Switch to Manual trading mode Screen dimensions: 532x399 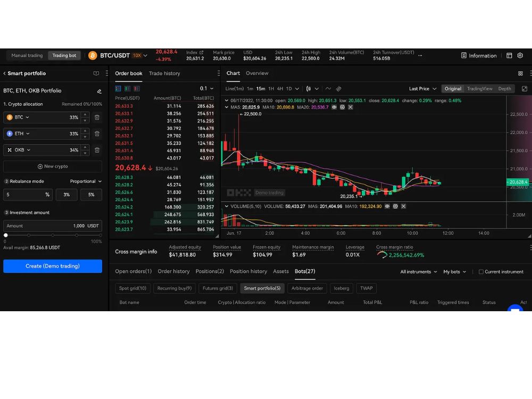pos(27,56)
